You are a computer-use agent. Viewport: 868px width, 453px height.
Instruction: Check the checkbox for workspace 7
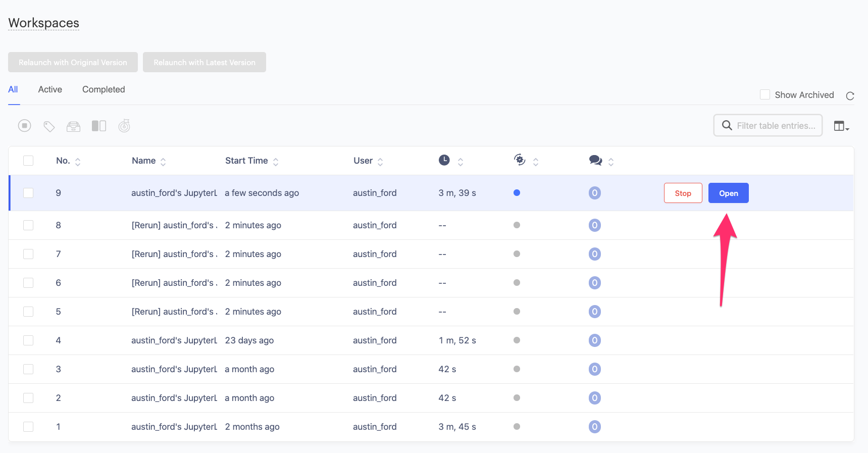28,254
